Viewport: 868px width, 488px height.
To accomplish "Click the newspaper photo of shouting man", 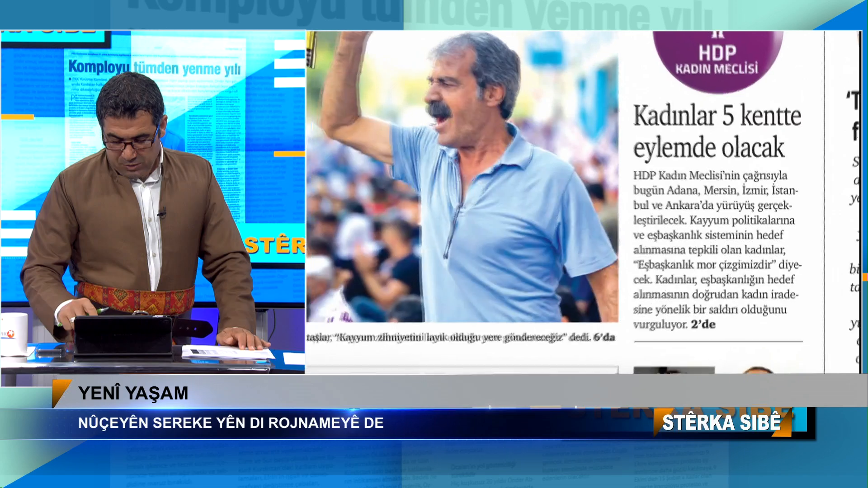I will pos(462,176).
